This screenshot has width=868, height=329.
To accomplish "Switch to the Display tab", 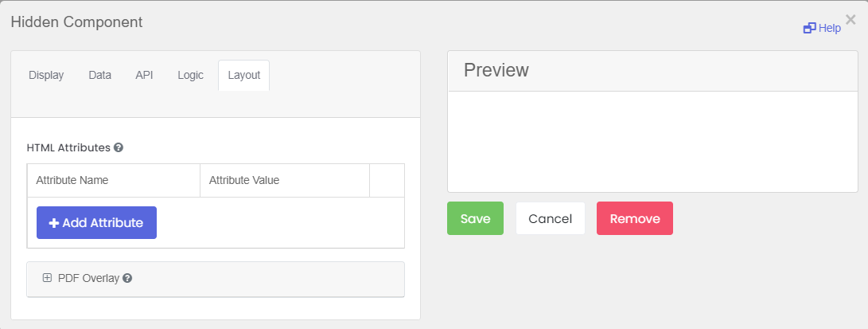I will click(x=46, y=75).
